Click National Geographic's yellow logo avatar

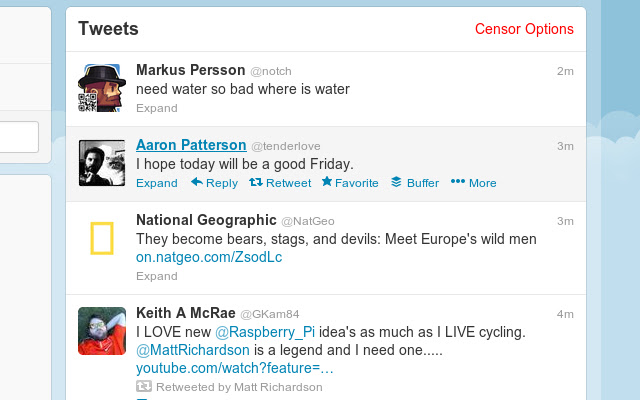[102, 238]
